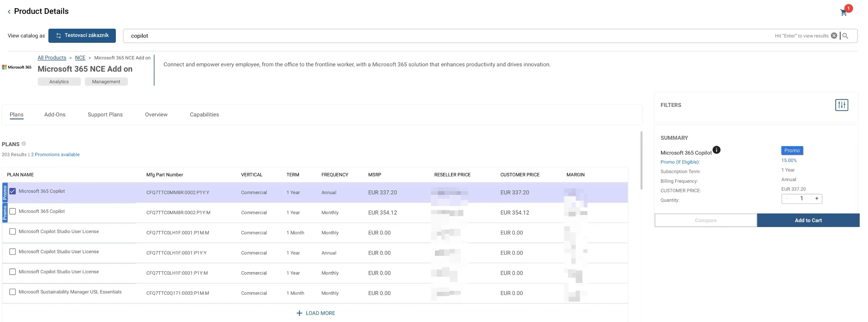Click the 203 Results text
This screenshot has width=868, height=322.
click(x=14, y=154)
